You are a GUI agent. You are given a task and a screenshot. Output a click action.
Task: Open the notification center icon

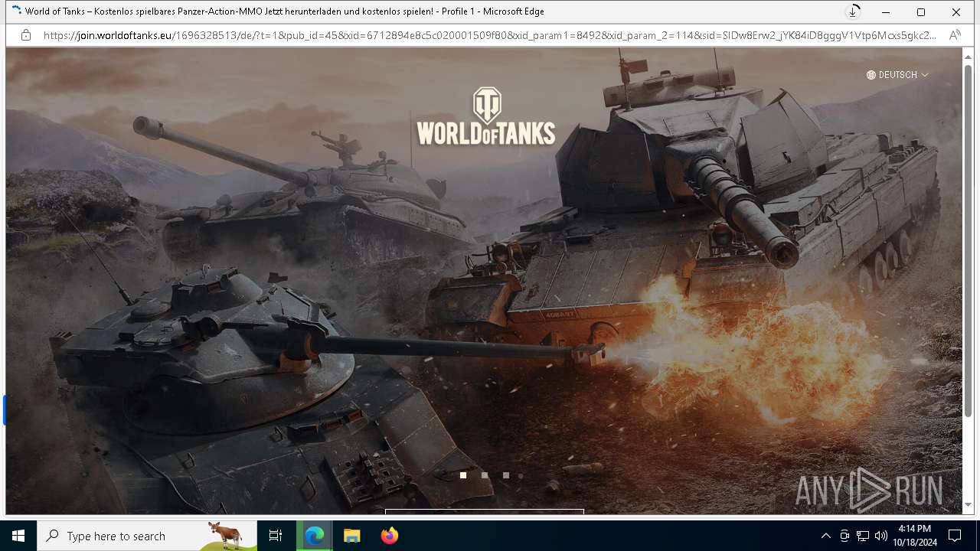tap(955, 536)
